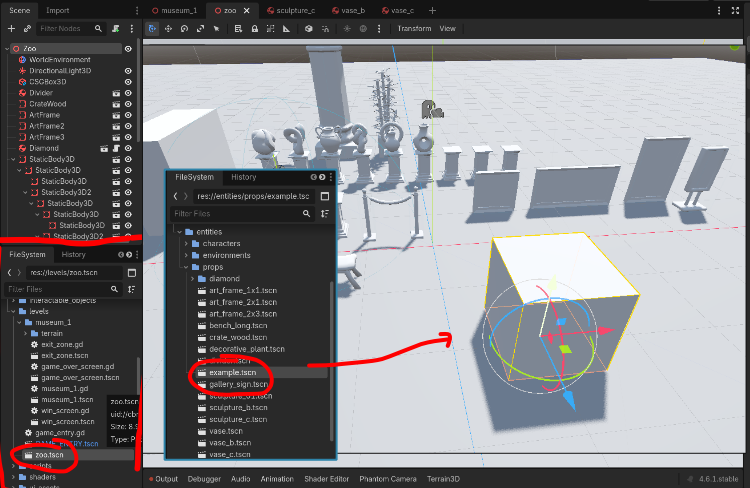Switch to the museum_1 scene tab
The image size is (750, 488).
click(x=177, y=9)
